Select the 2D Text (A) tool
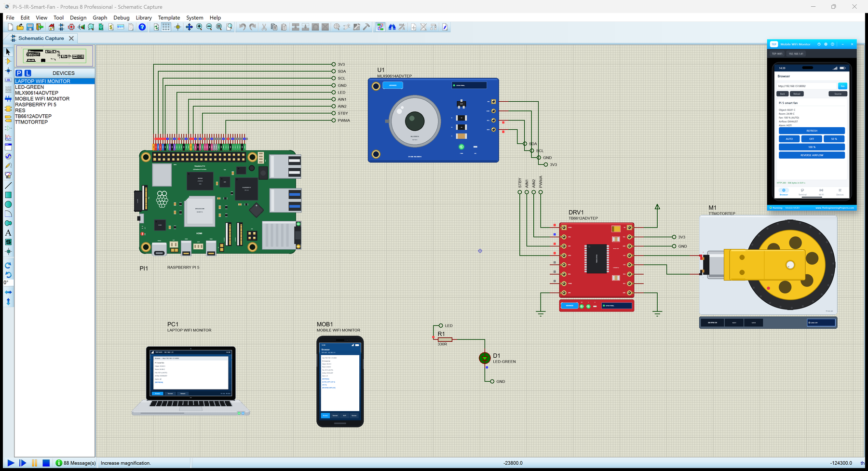The height and width of the screenshot is (471, 868). pyautogui.click(x=8, y=233)
